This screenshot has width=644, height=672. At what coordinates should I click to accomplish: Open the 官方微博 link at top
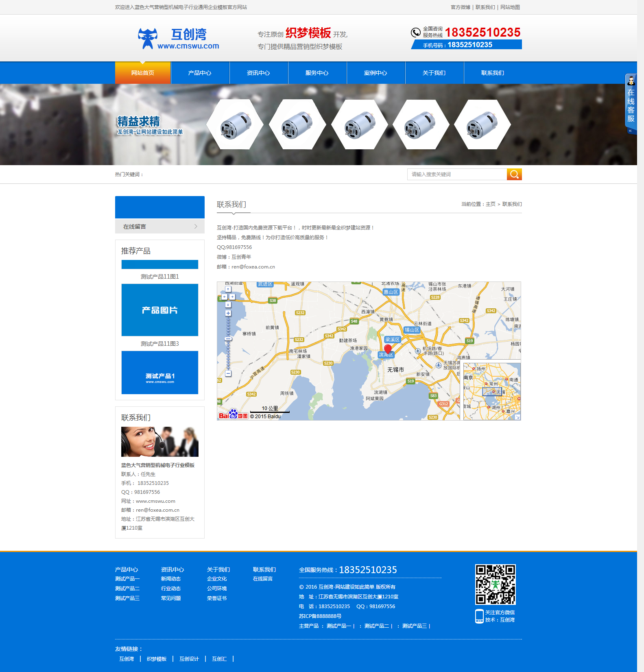460,7
